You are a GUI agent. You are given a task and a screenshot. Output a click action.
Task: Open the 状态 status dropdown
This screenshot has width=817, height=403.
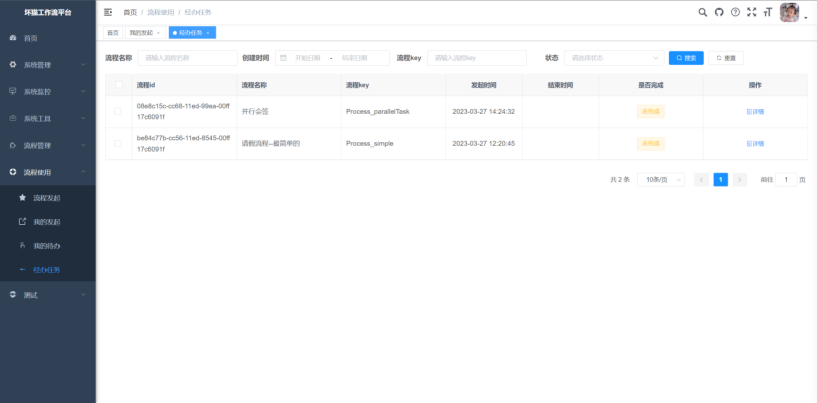click(x=613, y=58)
